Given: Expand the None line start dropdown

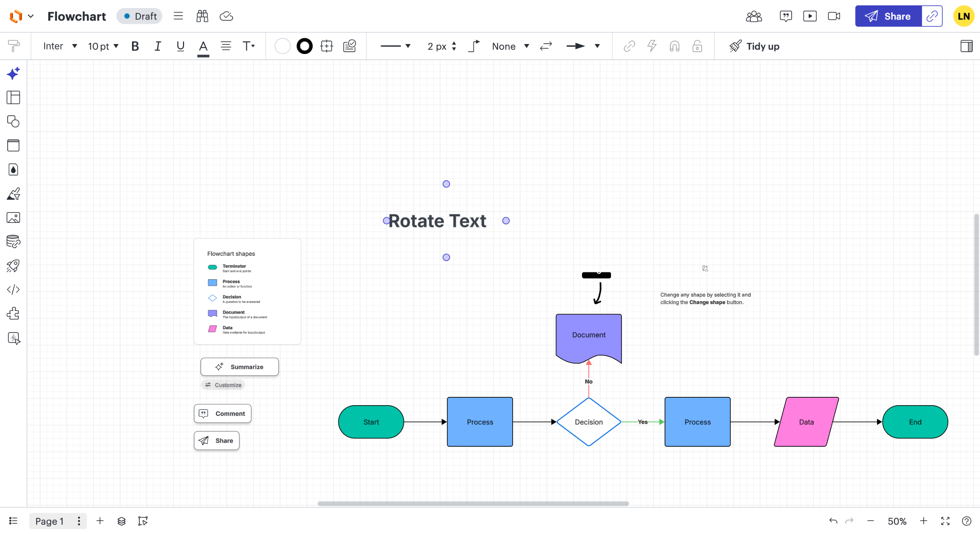Looking at the screenshot, I should (510, 46).
